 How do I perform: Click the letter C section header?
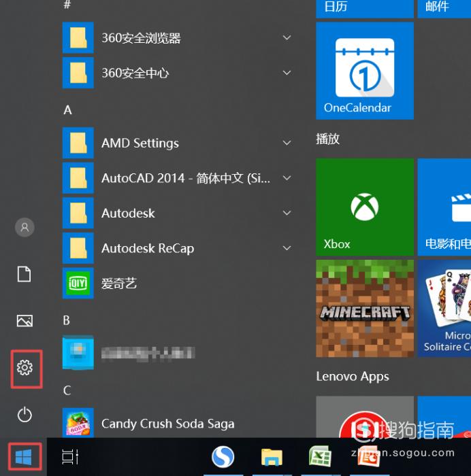pyautogui.click(x=67, y=390)
